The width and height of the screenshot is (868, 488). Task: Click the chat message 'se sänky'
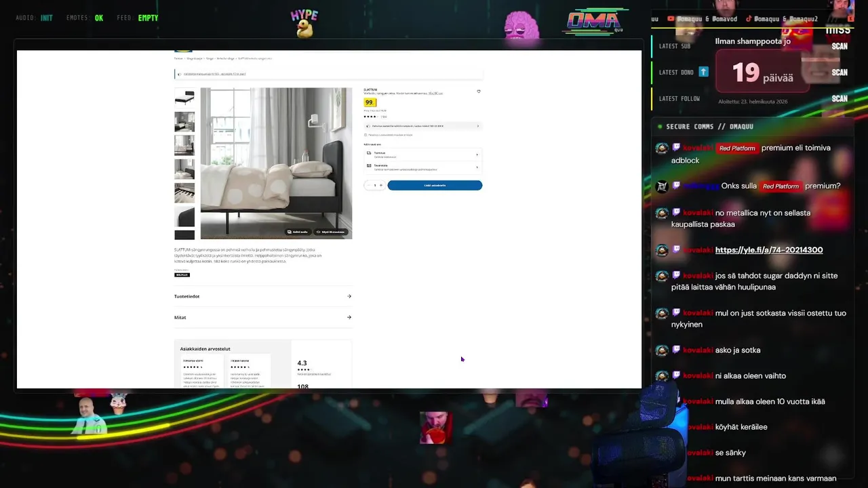pos(730,453)
